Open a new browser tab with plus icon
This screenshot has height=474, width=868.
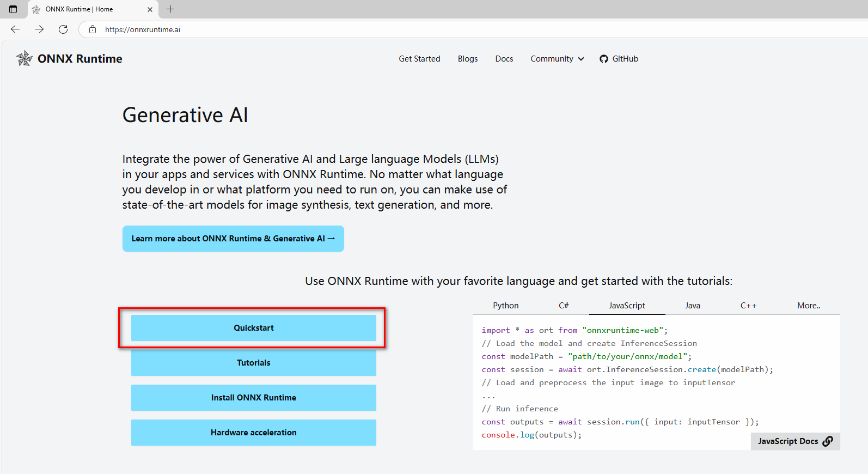coord(170,9)
